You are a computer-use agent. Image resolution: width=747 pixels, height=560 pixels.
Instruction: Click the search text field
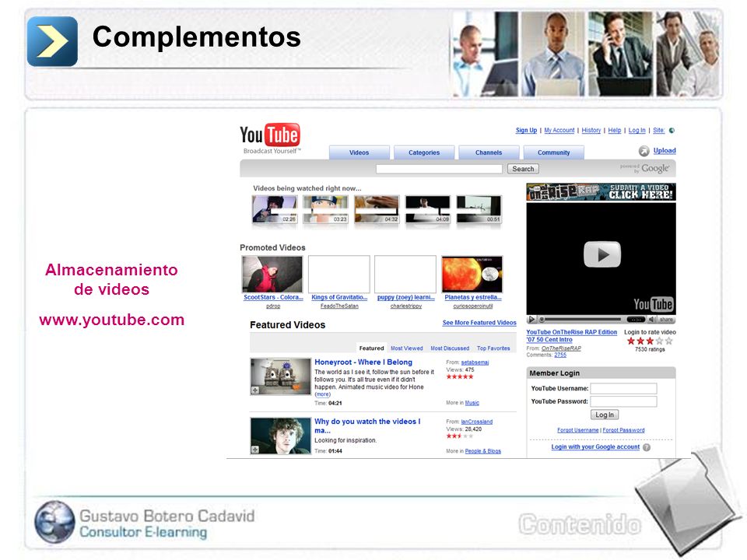[x=439, y=169]
